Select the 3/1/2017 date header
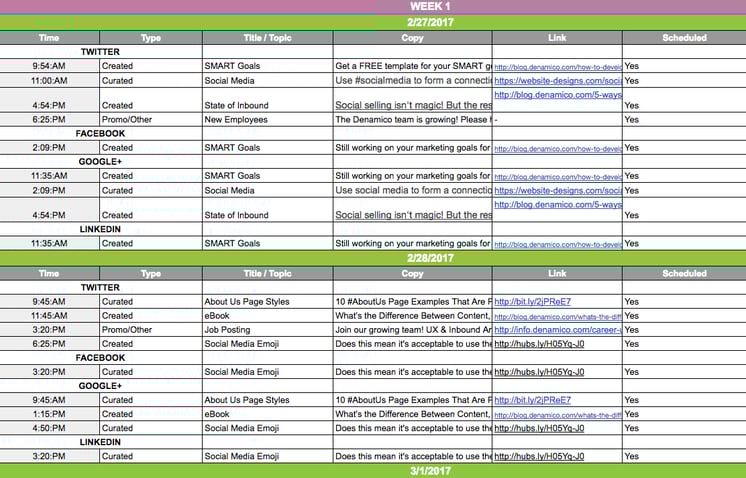The width and height of the screenshot is (746, 478). [373, 471]
